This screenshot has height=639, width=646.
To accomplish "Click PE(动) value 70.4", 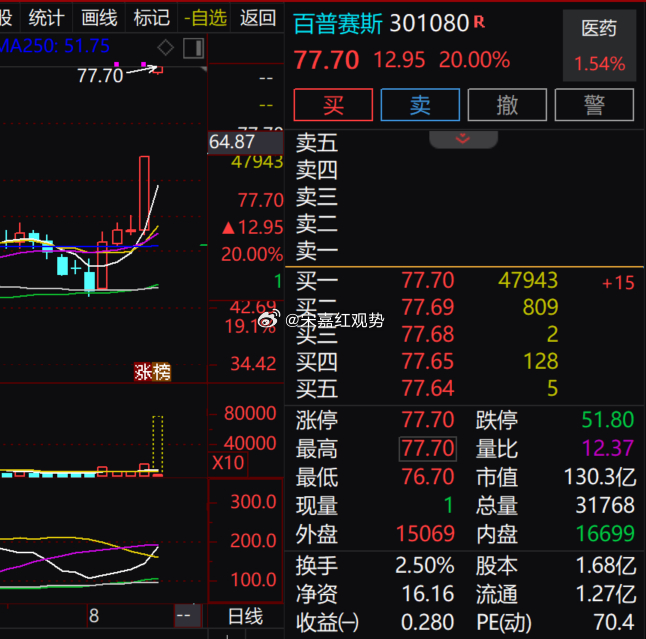I will pos(613,622).
